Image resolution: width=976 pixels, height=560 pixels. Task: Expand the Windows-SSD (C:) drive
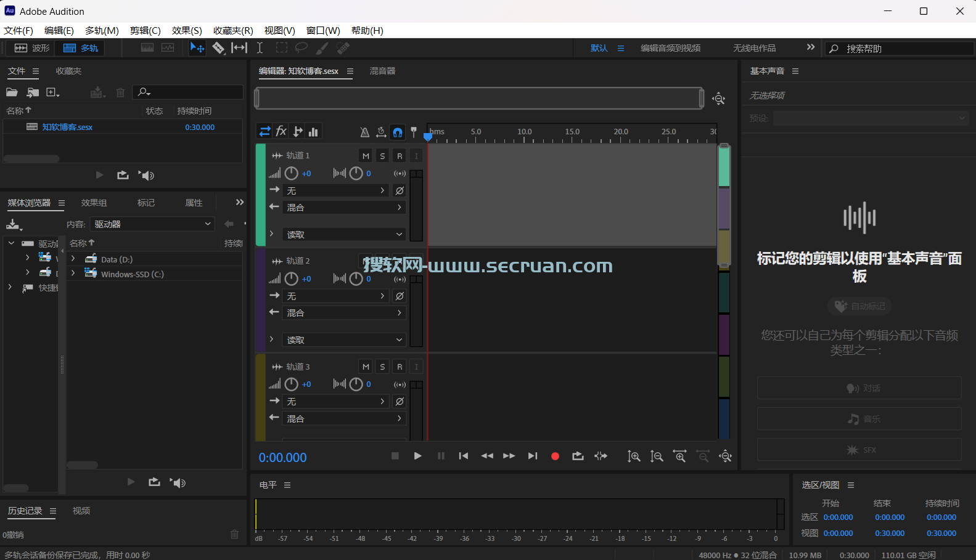pyautogui.click(x=73, y=273)
